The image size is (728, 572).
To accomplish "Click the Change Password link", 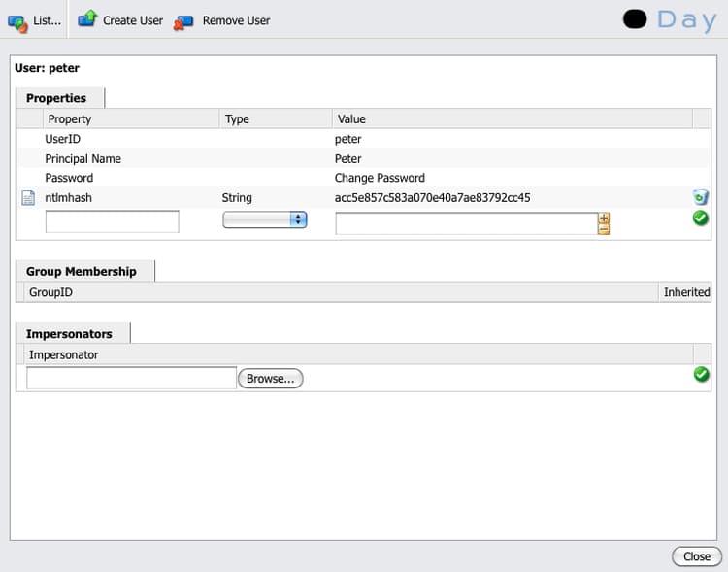I will (x=380, y=178).
